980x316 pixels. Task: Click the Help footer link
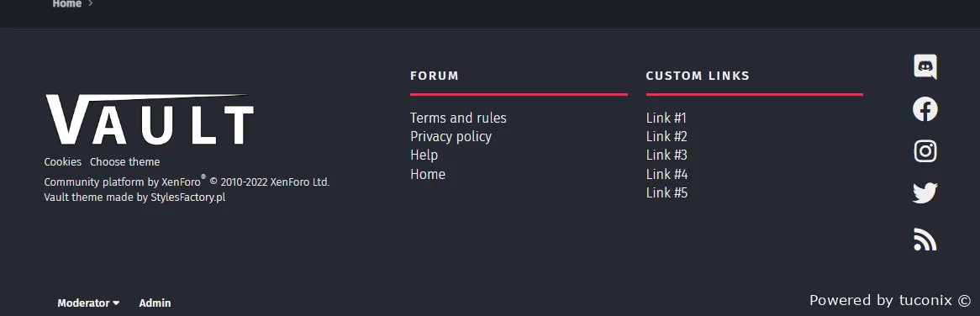(424, 155)
